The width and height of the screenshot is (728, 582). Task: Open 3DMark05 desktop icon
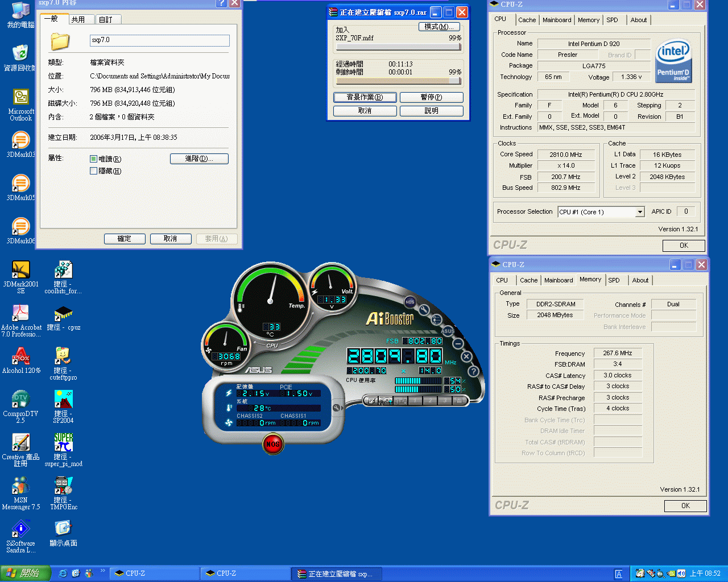pos(20,188)
